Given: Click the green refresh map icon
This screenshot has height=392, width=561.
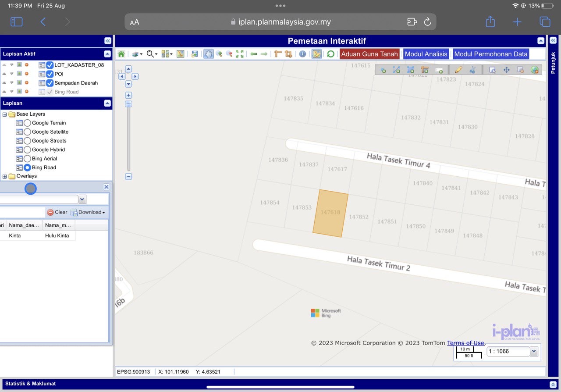Looking at the screenshot, I should click(x=330, y=54).
